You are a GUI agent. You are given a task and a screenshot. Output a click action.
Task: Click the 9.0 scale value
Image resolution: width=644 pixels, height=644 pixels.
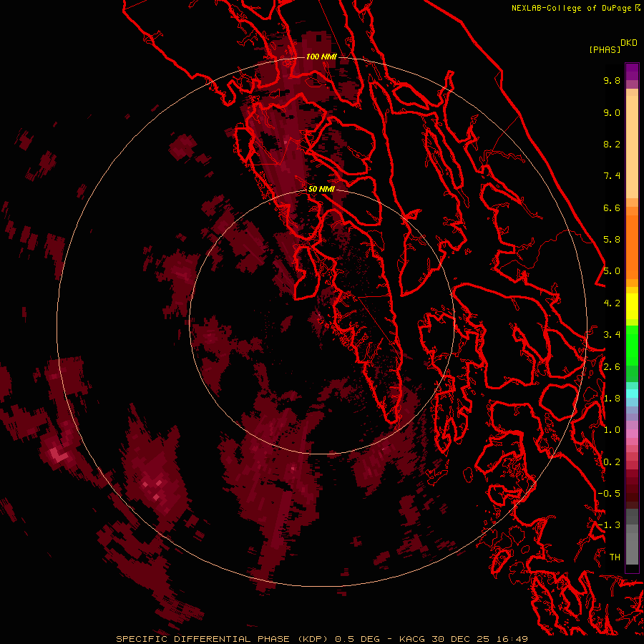612,112
